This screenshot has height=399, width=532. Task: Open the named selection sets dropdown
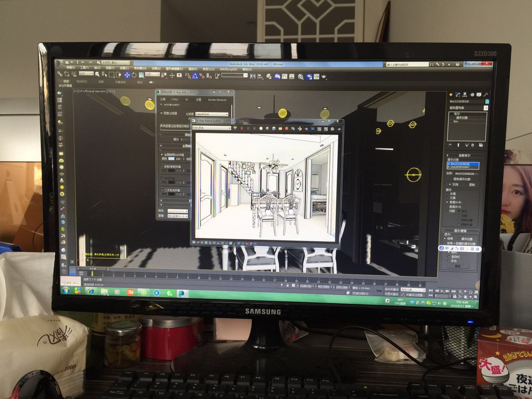click(x=234, y=75)
